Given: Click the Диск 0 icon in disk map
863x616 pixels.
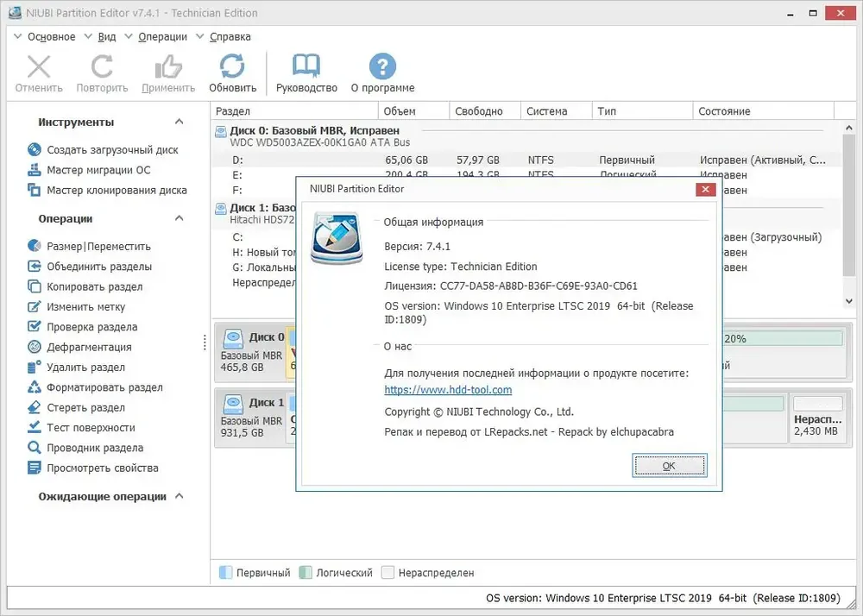Looking at the screenshot, I should [x=233, y=338].
